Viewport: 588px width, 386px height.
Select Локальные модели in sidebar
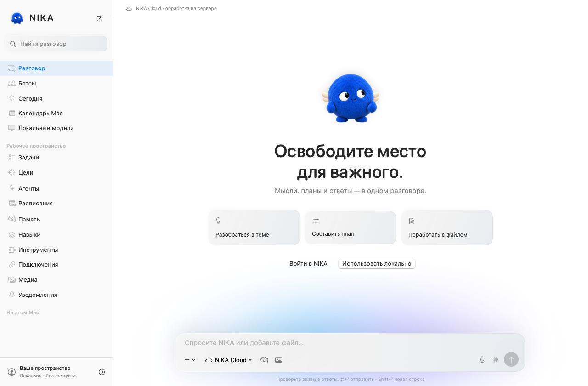pyautogui.click(x=56, y=128)
